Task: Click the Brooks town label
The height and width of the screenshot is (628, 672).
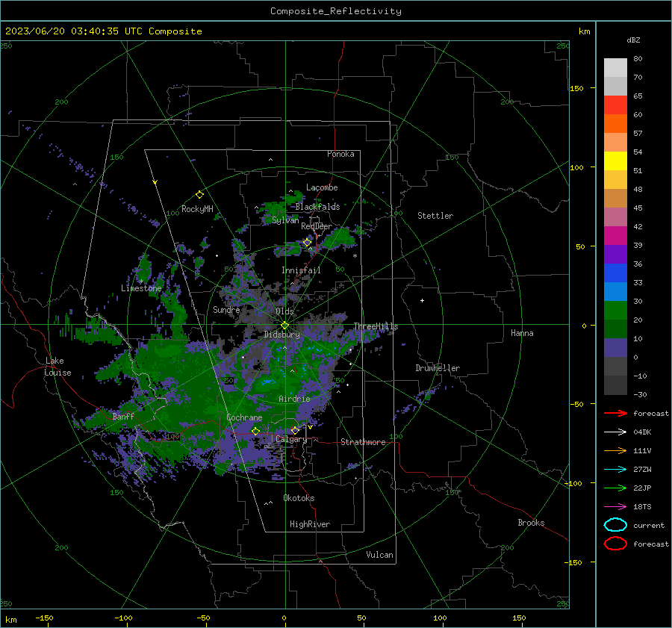Action: [531, 523]
